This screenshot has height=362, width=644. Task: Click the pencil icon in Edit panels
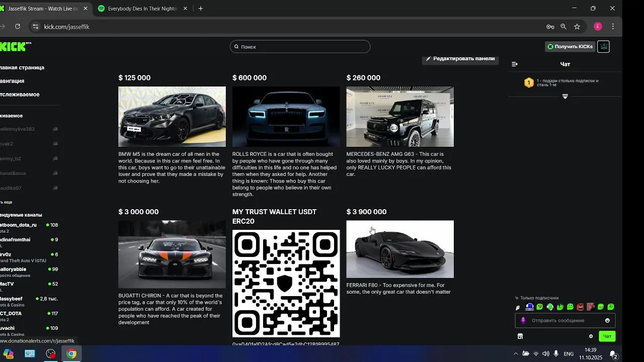[x=429, y=59]
